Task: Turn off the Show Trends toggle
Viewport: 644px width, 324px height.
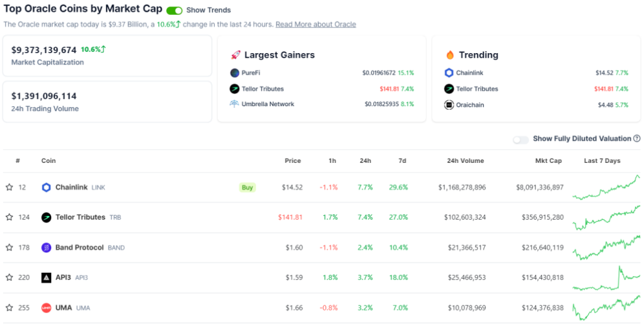Action: coord(174,10)
